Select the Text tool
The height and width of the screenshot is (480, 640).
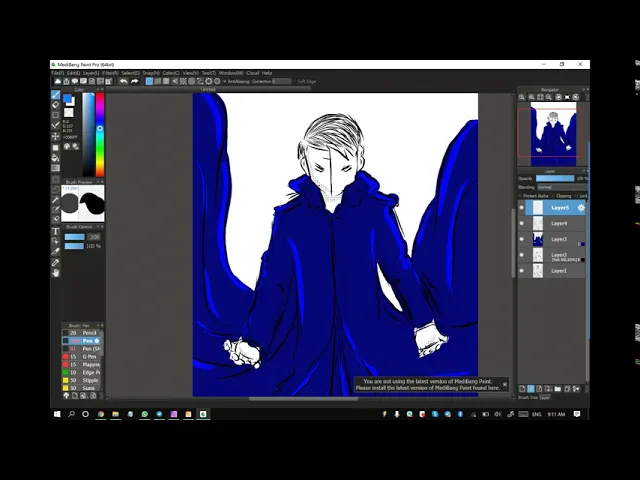pyautogui.click(x=56, y=231)
